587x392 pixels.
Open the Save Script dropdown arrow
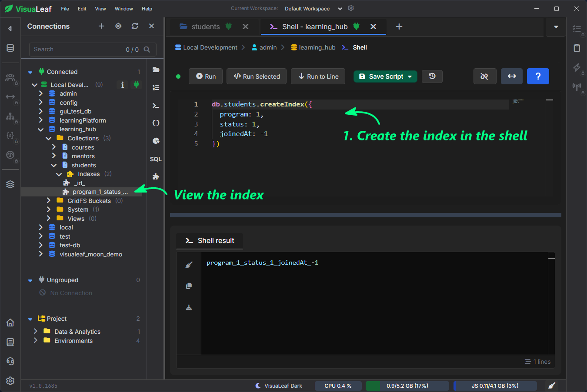pyautogui.click(x=410, y=76)
